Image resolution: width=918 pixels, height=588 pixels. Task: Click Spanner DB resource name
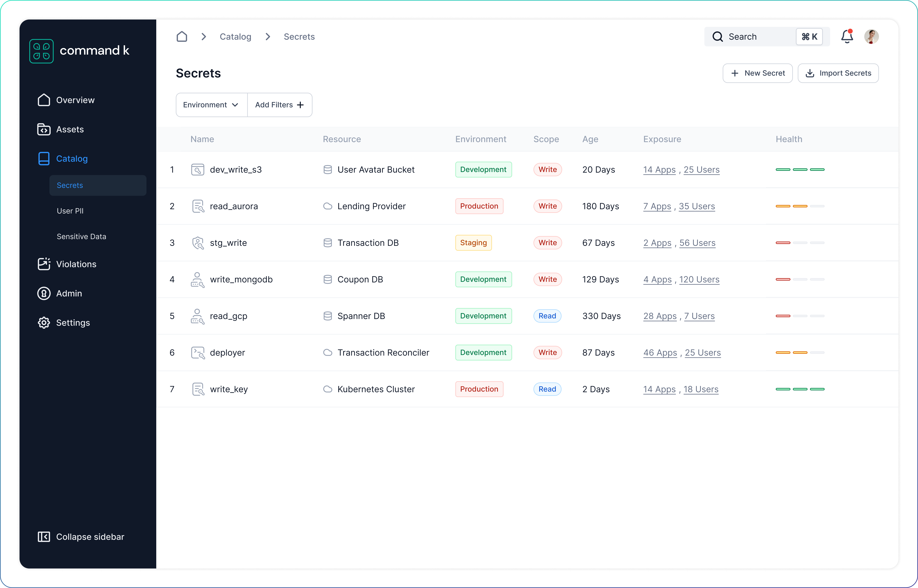click(x=361, y=316)
